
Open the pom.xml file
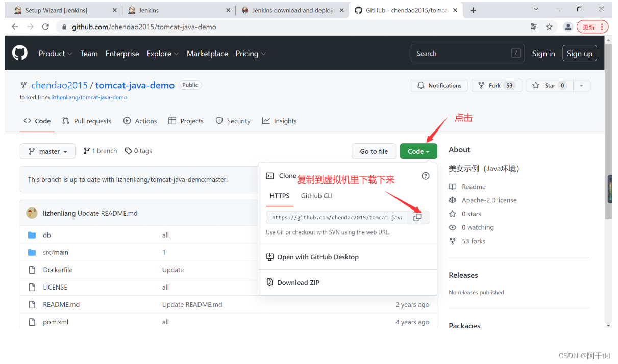tap(56, 322)
